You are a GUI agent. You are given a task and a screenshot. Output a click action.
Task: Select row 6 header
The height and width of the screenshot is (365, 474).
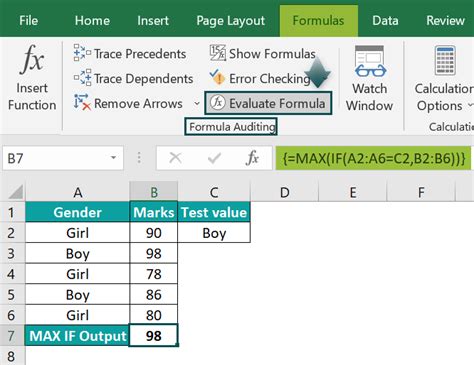pos(12,315)
